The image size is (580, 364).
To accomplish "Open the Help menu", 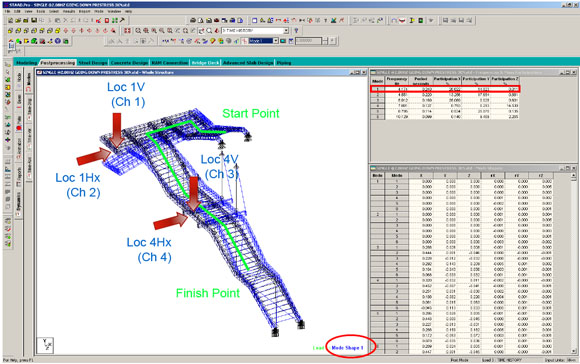I will click(128, 11).
